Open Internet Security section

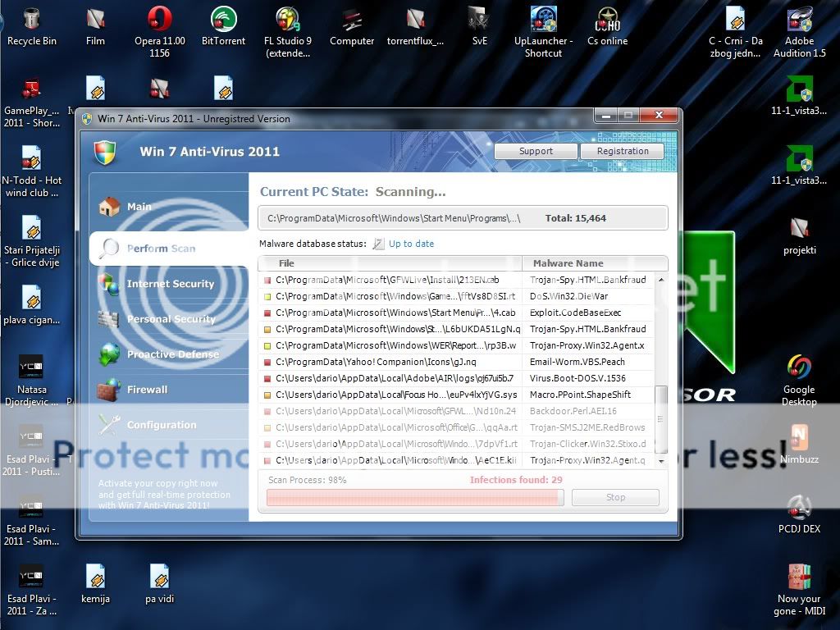tap(169, 283)
